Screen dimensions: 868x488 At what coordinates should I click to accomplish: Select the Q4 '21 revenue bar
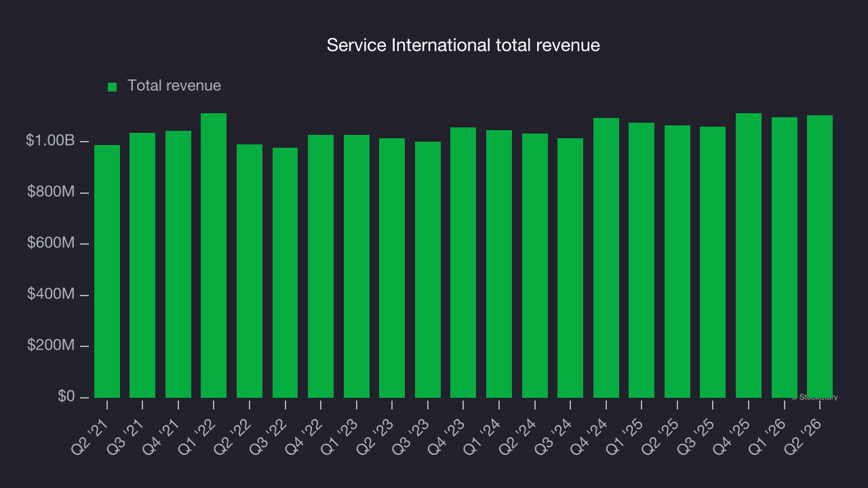point(178,264)
